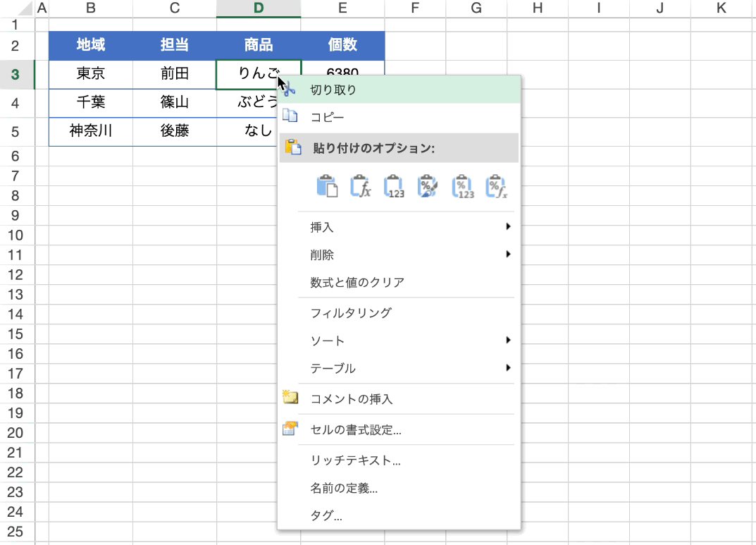The width and height of the screenshot is (756, 545).
Task: Open リッチテキスト... menu entry
Action: (399, 460)
